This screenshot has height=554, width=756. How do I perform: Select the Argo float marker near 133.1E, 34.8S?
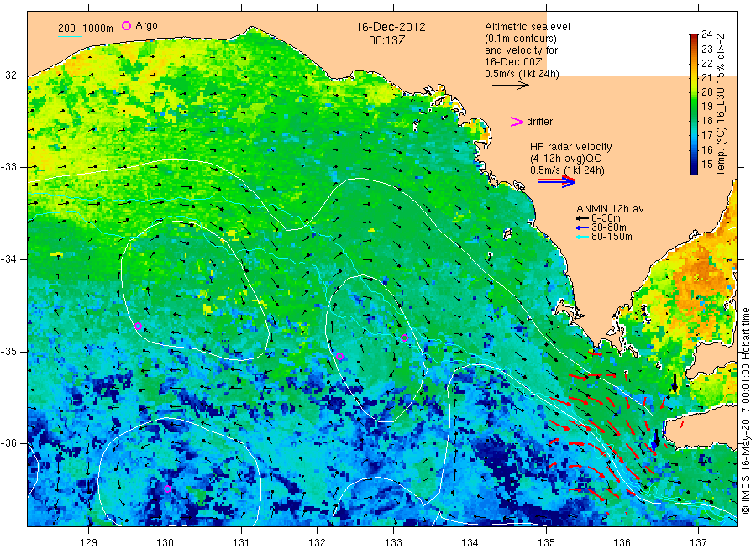[x=404, y=337]
